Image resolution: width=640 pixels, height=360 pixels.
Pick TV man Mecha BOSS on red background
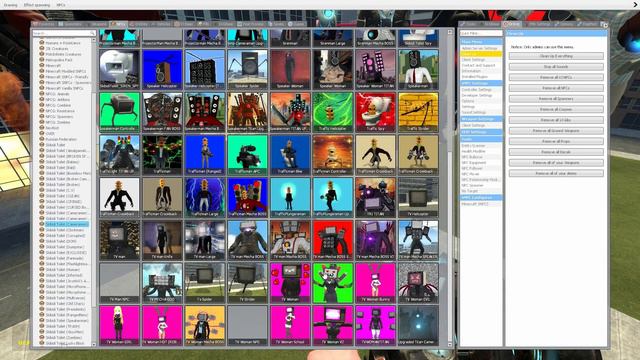pyautogui.click(x=333, y=240)
